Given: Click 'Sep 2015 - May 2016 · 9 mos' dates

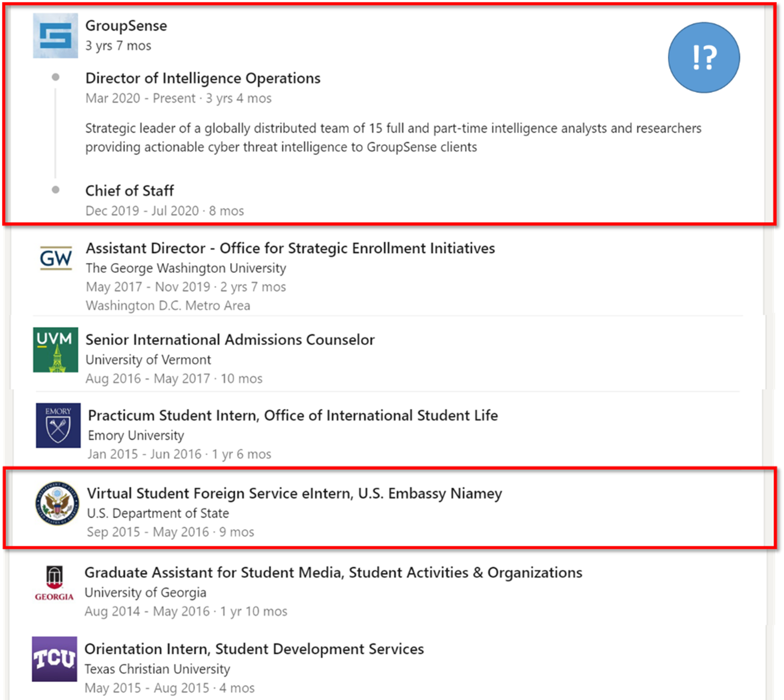Looking at the screenshot, I should [171, 532].
